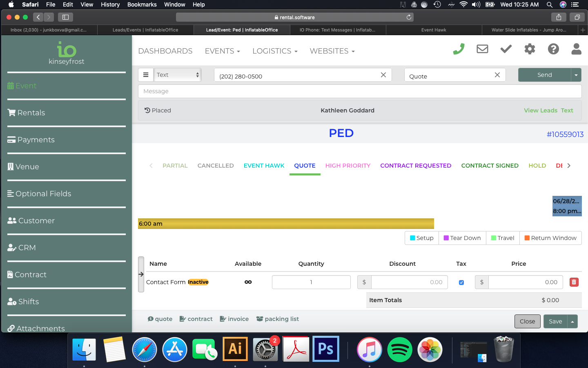Expand the Send button dropdown arrow
Screen dimensions: 588x368
click(x=576, y=75)
